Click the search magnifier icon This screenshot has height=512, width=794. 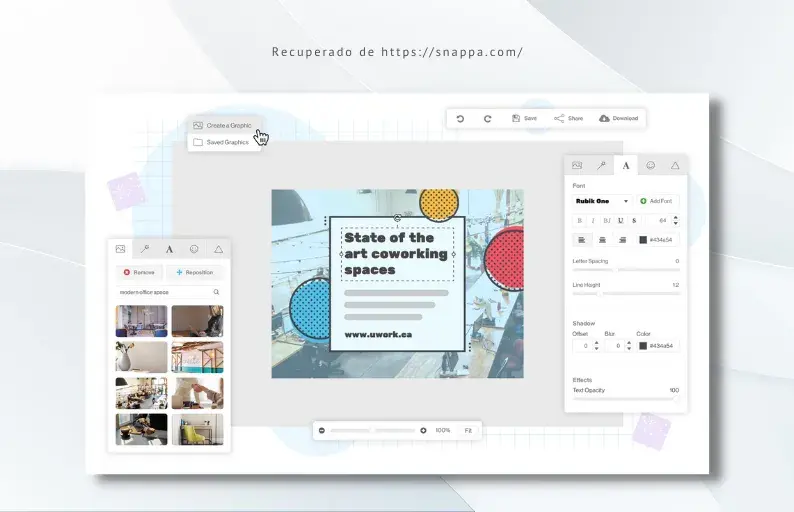(x=216, y=292)
